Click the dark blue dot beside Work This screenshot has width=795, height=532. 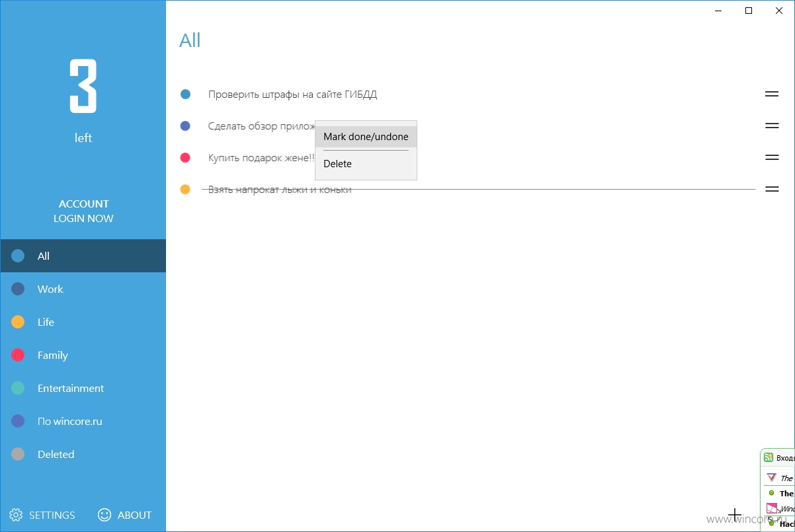tap(18, 289)
